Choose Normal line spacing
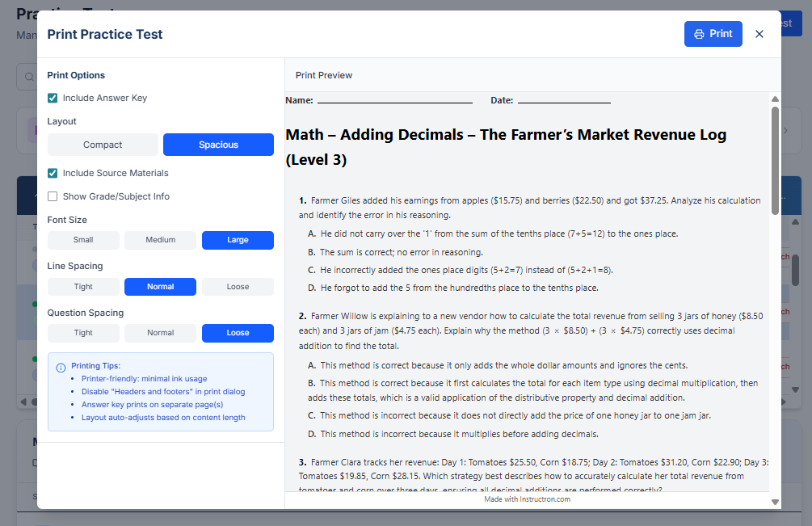Viewport: 812px width, 526px height. click(160, 287)
